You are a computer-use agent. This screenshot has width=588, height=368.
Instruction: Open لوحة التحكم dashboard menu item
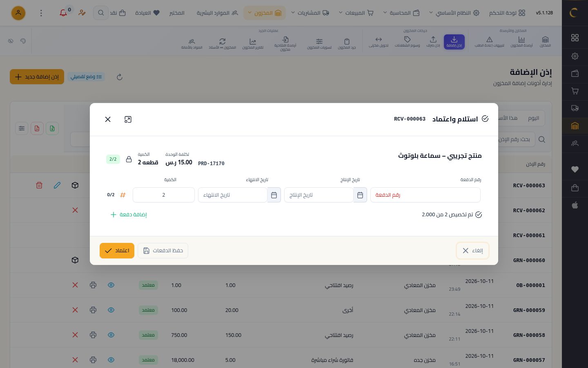pos(507,13)
